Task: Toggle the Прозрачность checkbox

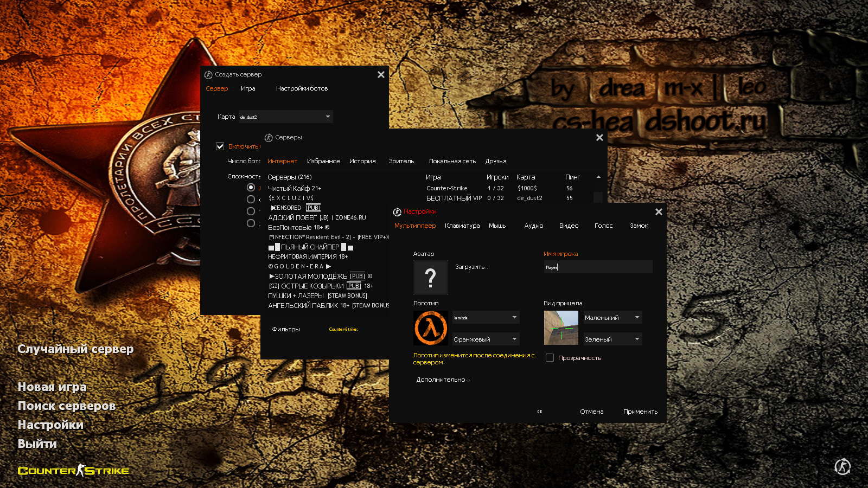Action: 550,358
